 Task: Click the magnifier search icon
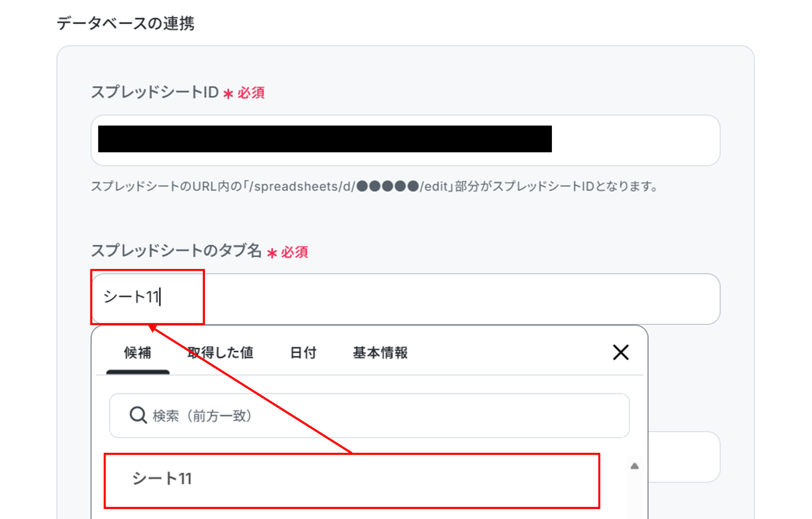[x=138, y=415]
